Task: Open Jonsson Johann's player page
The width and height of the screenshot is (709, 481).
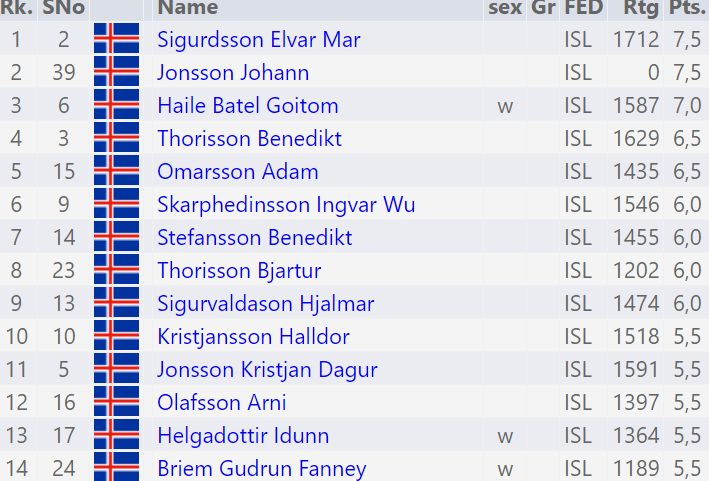Action: point(233,73)
